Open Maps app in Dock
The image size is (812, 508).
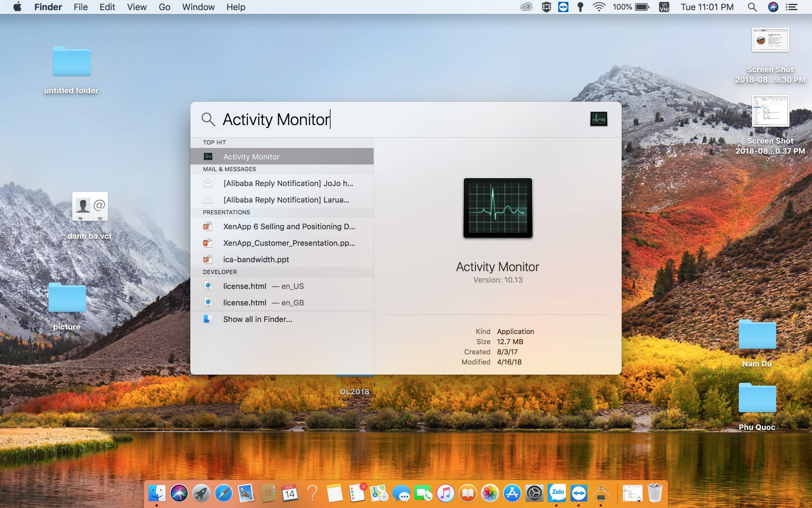[x=379, y=493]
